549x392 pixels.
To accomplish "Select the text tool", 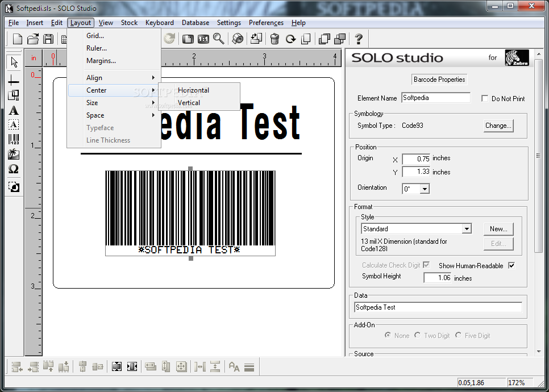I will point(14,111).
